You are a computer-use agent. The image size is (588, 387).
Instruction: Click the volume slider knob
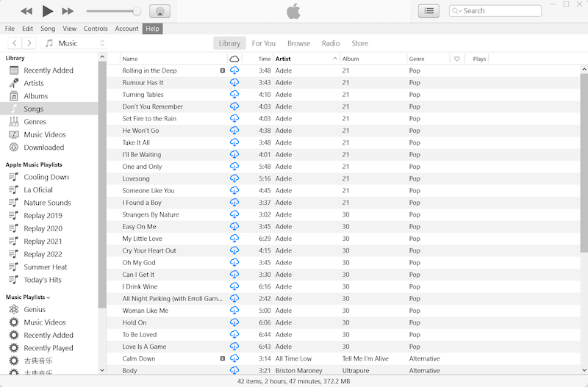(137, 11)
